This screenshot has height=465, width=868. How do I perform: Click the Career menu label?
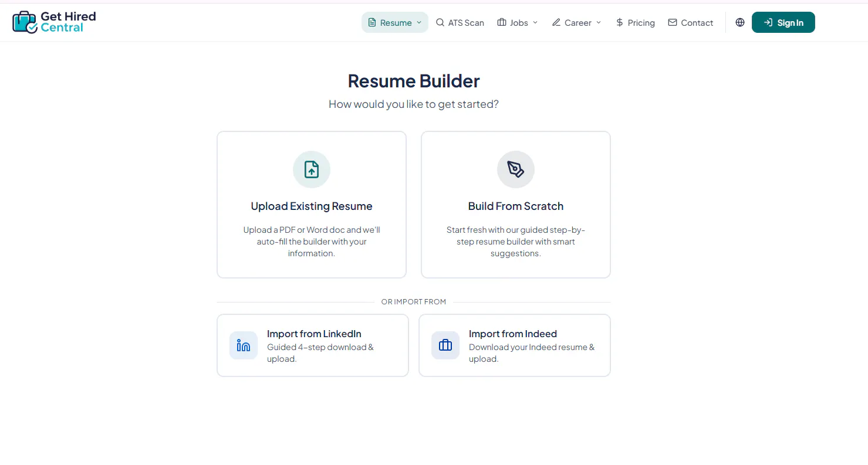[x=578, y=22]
